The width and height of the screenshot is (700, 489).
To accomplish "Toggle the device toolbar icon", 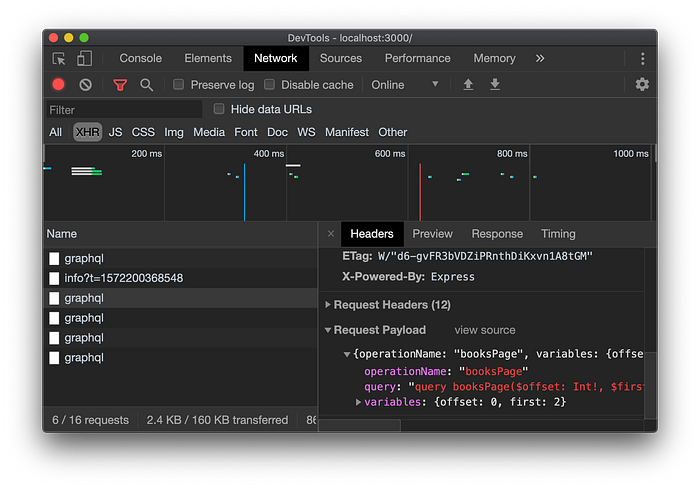I will coord(84,59).
